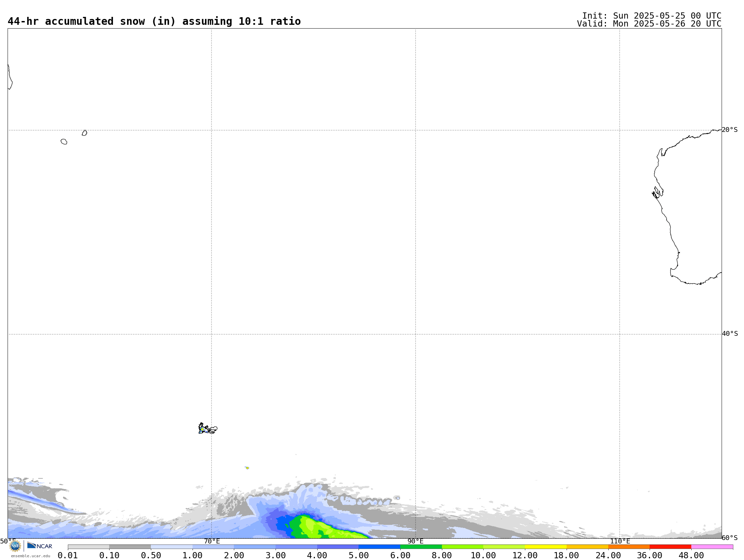This screenshot has width=744, height=560.
Task: Click the colorbar value label 24.00
Action: [x=608, y=556]
